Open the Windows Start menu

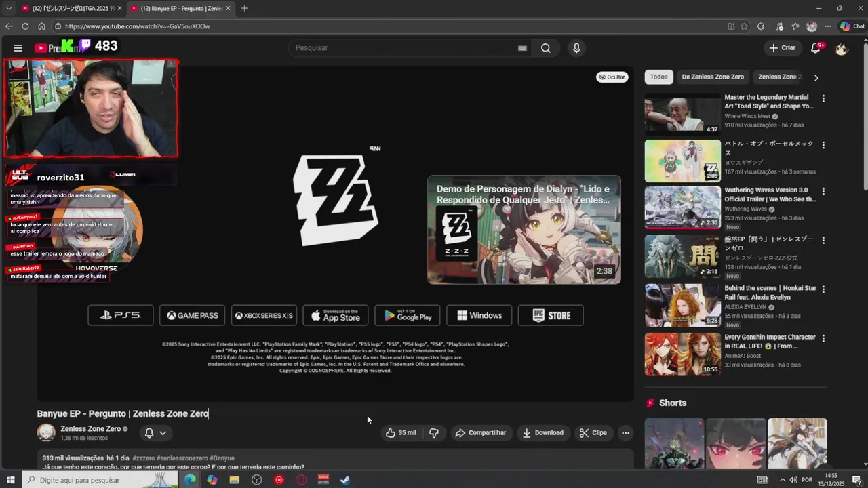pos(10,480)
